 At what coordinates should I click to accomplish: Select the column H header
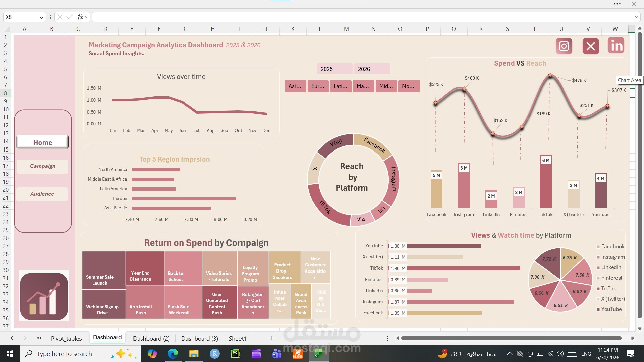pyautogui.click(x=213, y=29)
